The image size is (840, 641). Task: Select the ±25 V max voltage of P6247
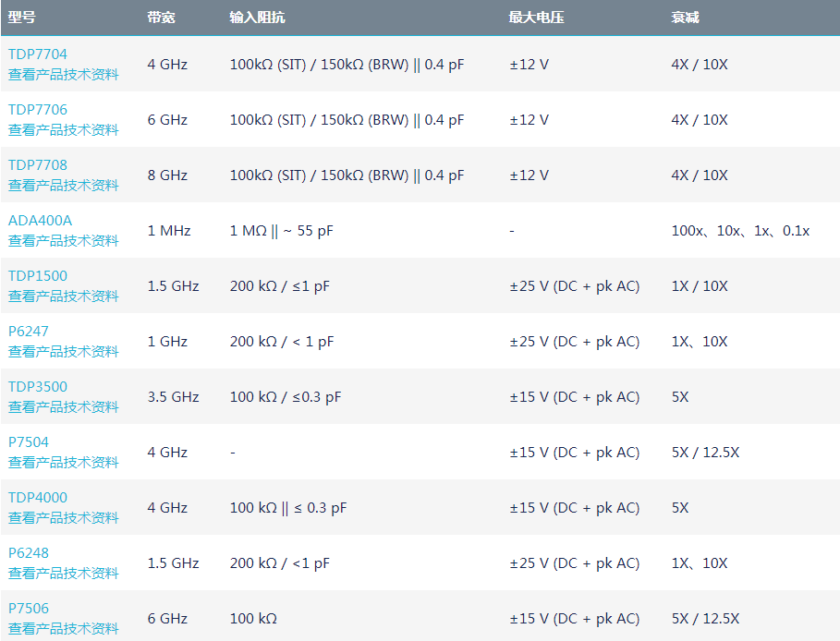click(x=575, y=342)
